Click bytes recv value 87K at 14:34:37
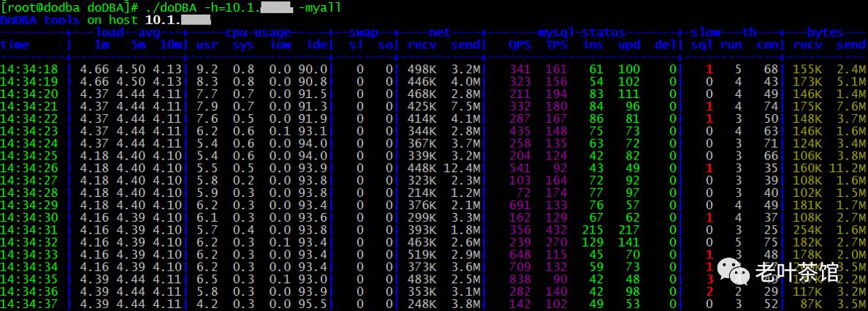The image size is (868, 311). click(x=811, y=303)
